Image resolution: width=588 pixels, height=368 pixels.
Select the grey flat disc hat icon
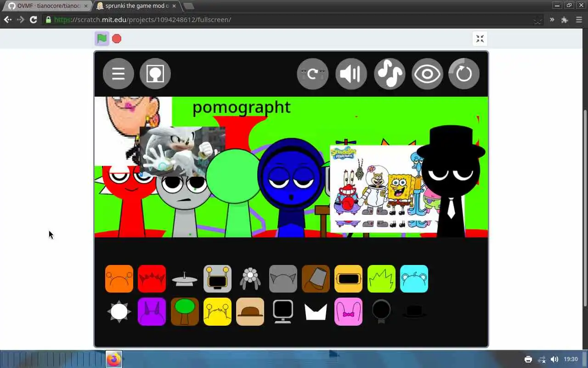point(185,279)
